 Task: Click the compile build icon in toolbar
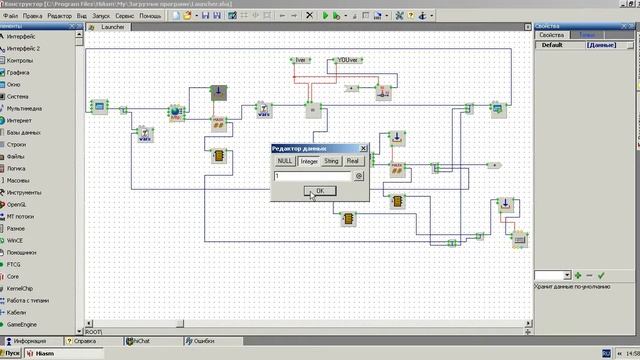coord(378,16)
